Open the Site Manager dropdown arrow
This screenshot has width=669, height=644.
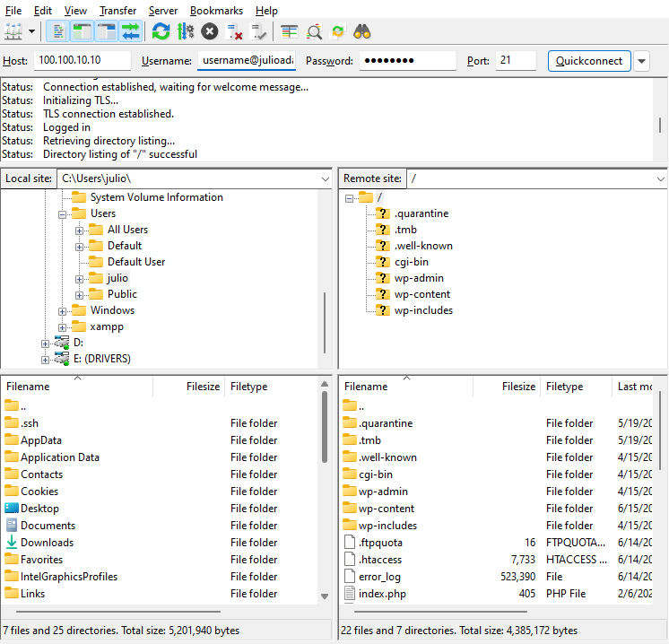coord(31,31)
